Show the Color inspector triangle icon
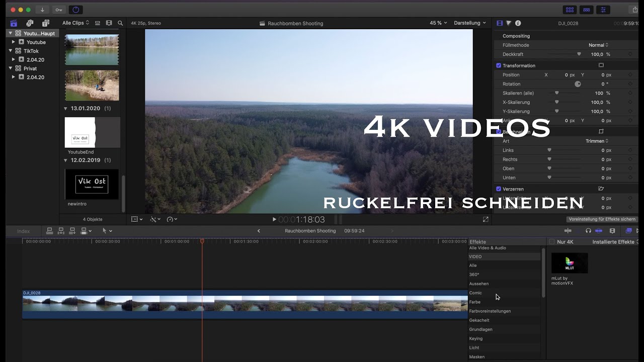Viewport: 644px width, 362px height. coord(509,23)
